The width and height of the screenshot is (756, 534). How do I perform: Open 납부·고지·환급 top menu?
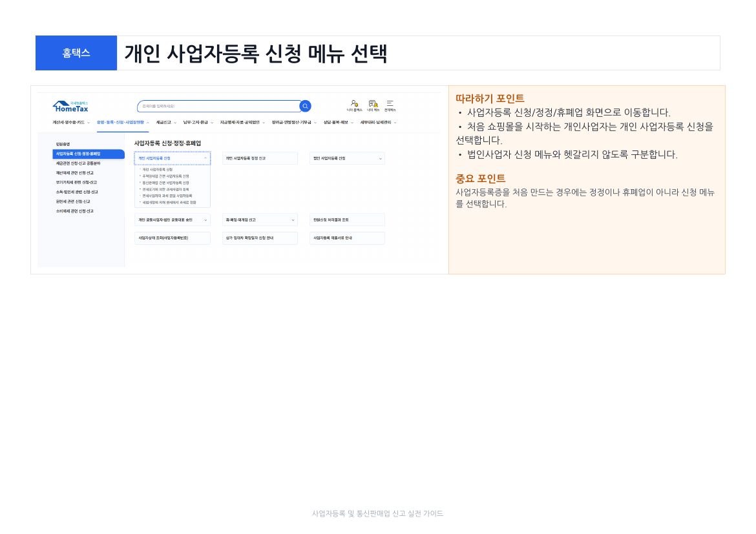click(x=198, y=123)
